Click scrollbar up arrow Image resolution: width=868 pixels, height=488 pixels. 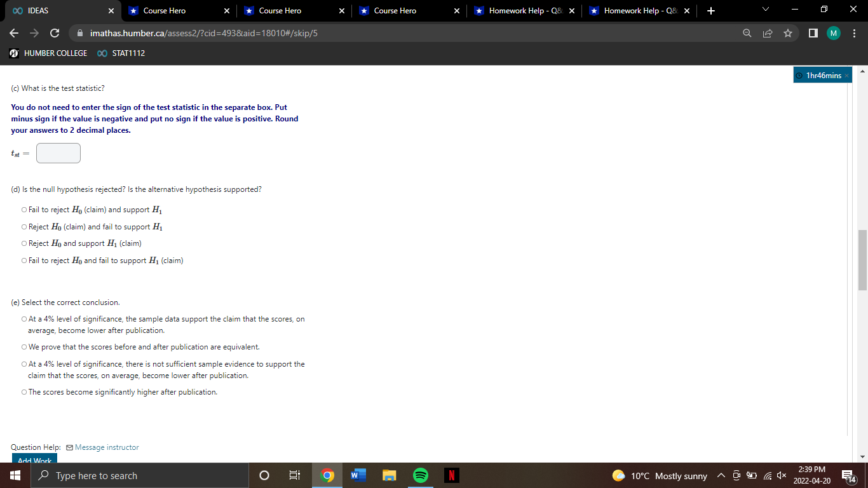pos(862,70)
